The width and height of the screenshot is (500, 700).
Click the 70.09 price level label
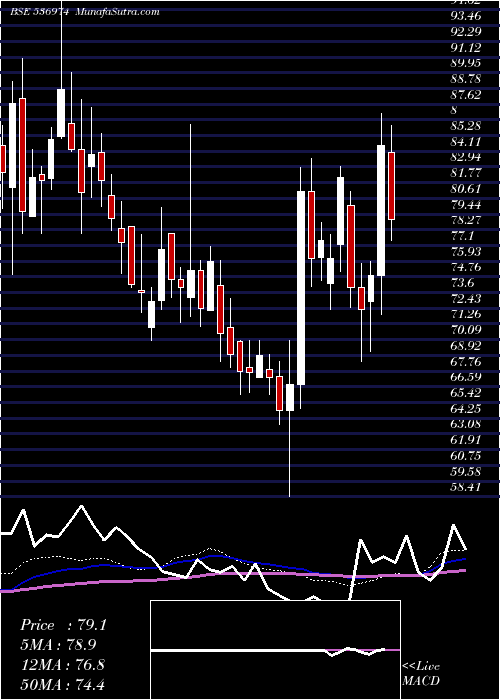pyautogui.click(x=466, y=329)
